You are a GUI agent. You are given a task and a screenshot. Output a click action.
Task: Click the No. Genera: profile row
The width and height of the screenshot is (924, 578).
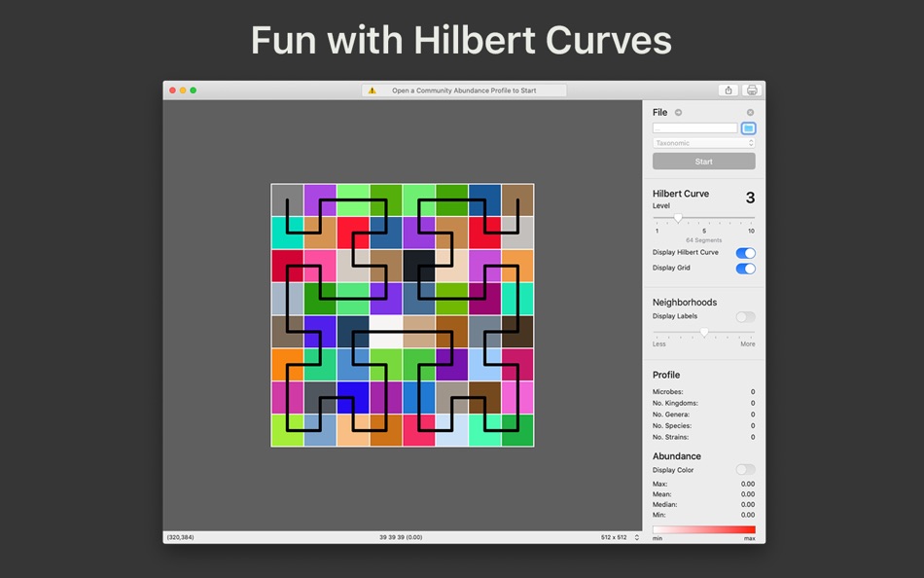(x=703, y=414)
